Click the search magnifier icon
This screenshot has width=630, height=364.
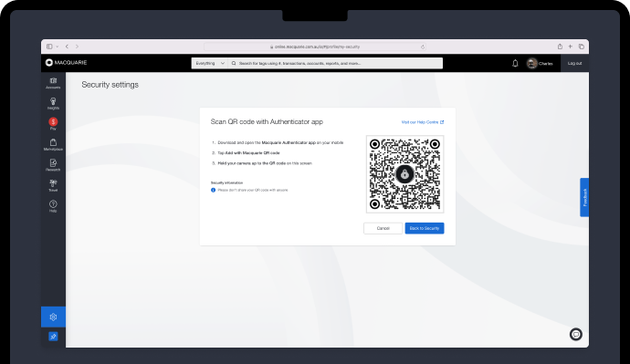(x=234, y=64)
